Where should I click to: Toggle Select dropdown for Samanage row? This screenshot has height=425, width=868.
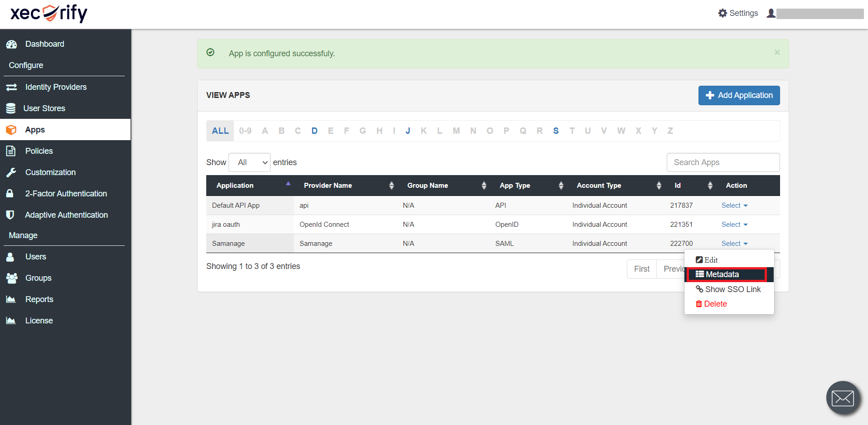click(x=734, y=244)
